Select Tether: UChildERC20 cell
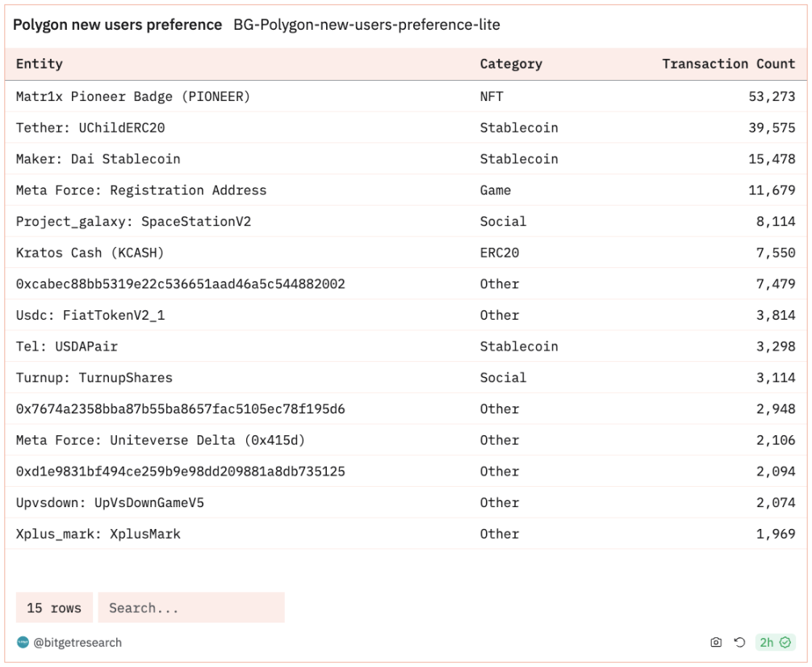812x667 pixels. (x=90, y=128)
